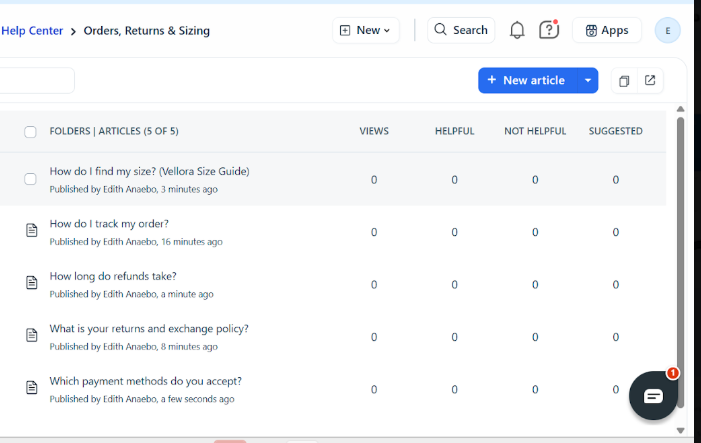Open the live chat widget
This screenshot has width=701, height=443.
tap(653, 396)
